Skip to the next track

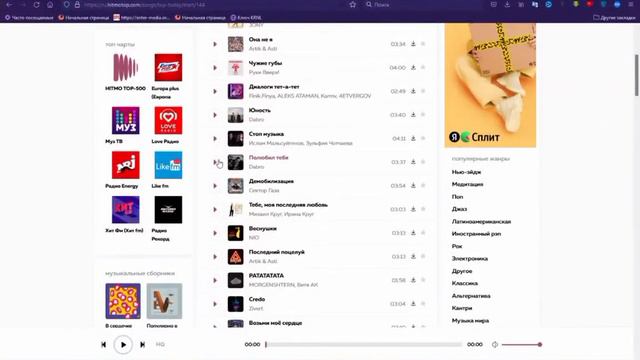point(142,345)
